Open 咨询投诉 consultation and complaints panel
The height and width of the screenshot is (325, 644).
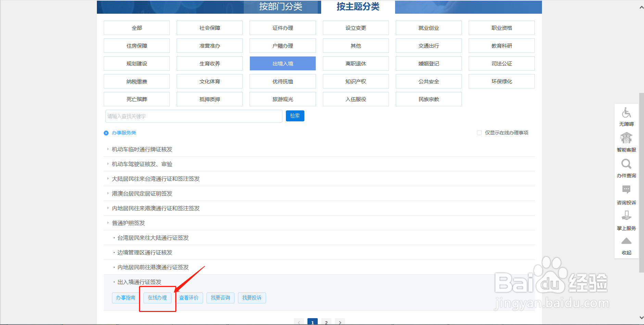click(626, 194)
